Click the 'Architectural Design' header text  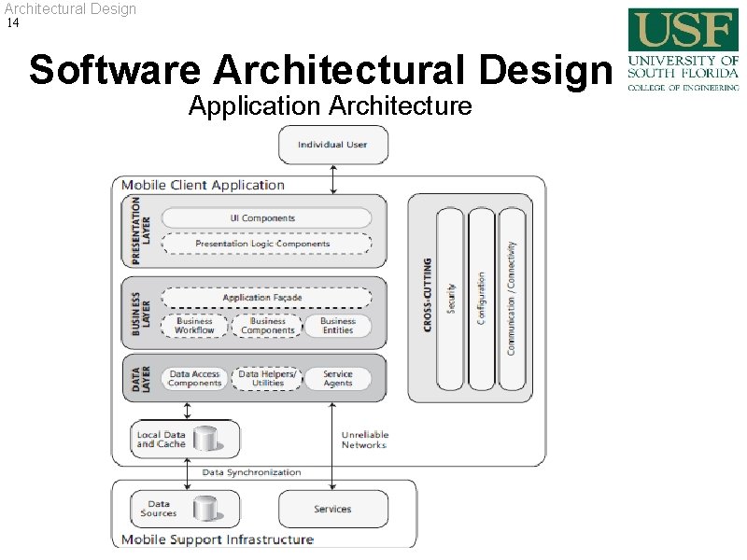(x=71, y=8)
